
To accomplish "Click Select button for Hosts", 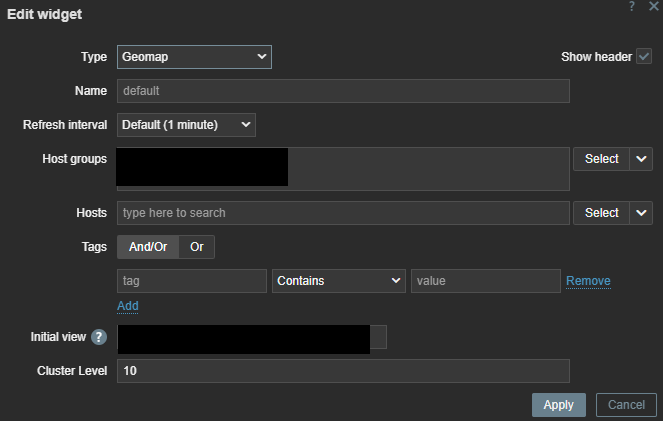I will click(x=601, y=213).
